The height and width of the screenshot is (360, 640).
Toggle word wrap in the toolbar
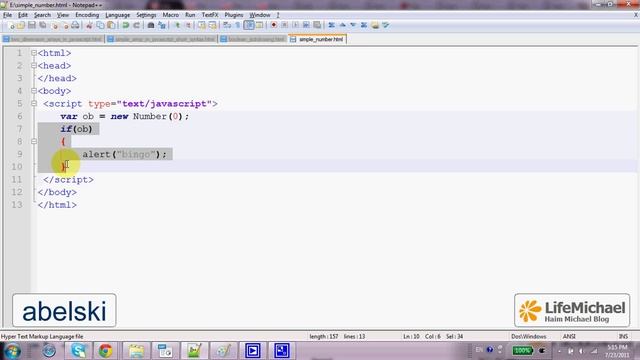[x=227, y=25]
